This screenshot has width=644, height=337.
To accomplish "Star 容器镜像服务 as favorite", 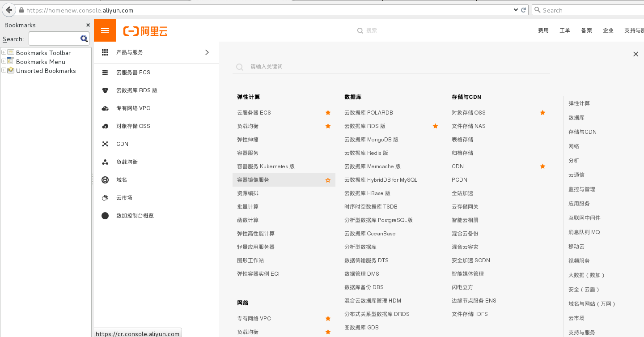I will click(x=328, y=180).
